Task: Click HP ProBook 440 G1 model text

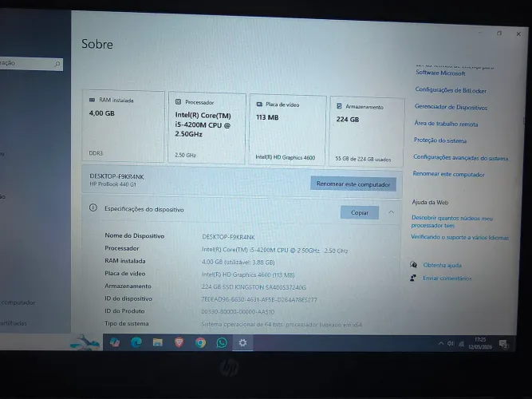Action: 112,184
